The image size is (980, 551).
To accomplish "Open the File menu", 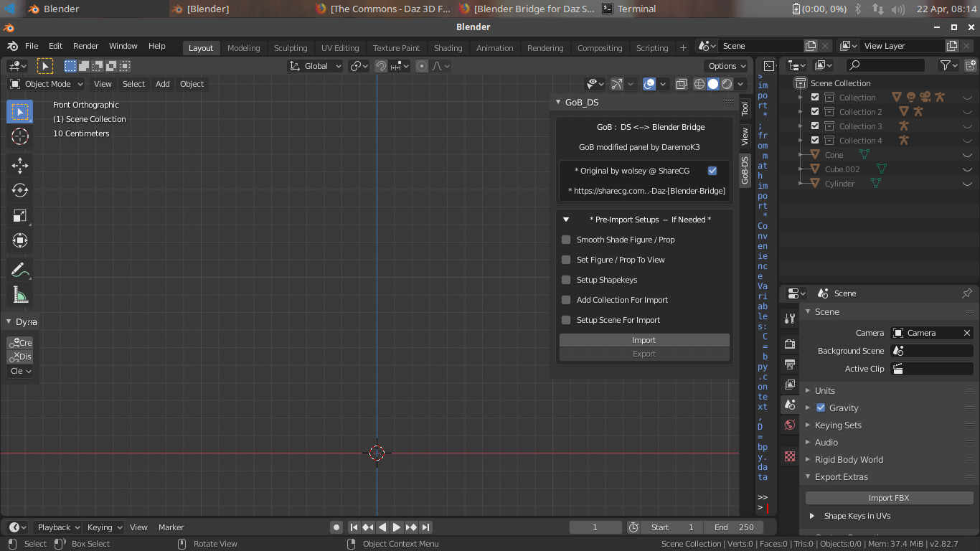I will pyautogui.click(x=32, y=46).
